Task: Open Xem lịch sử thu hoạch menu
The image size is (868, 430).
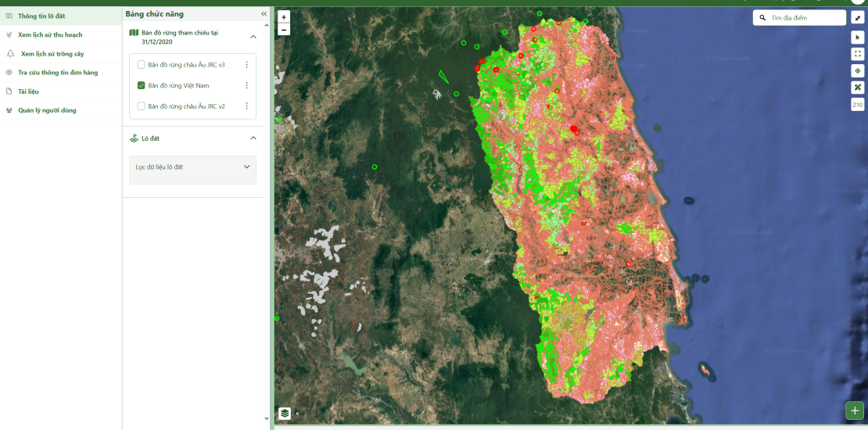Action: [50, 35]
